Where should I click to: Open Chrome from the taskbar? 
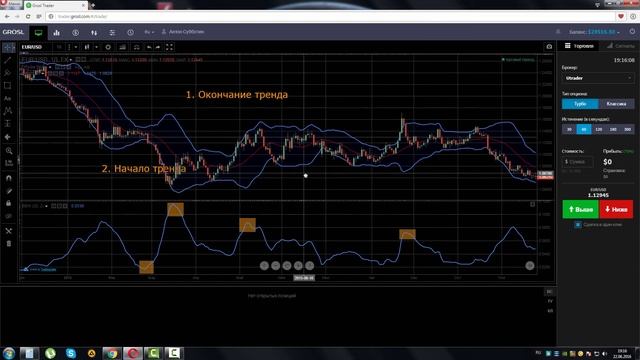[x=112, y=353]
